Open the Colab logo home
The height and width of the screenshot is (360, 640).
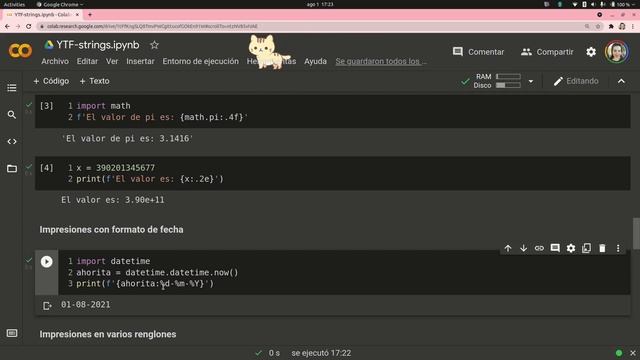(20, 51)
